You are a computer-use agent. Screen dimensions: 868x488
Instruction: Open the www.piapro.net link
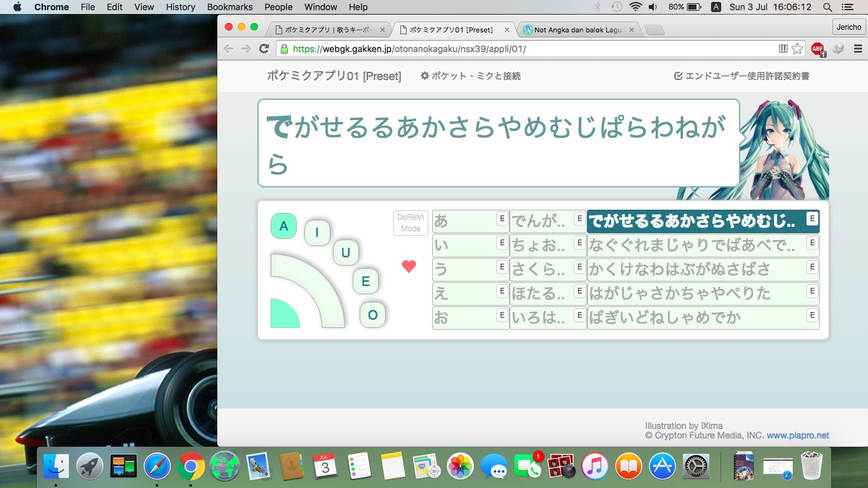(x=797, y=435)
